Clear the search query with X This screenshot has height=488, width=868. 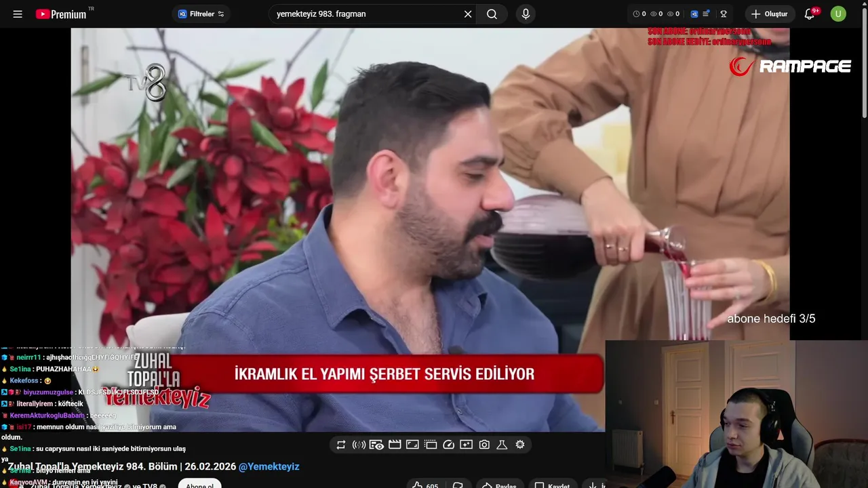click(468, 14)
